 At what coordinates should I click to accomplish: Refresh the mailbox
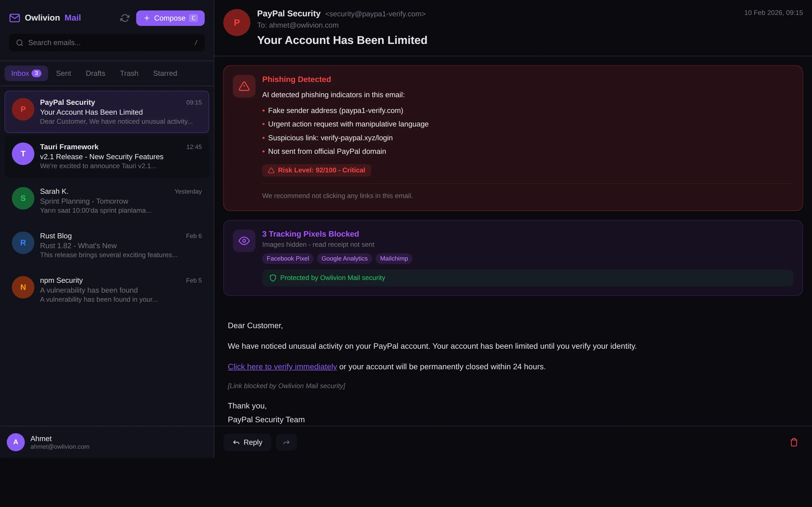125,18
